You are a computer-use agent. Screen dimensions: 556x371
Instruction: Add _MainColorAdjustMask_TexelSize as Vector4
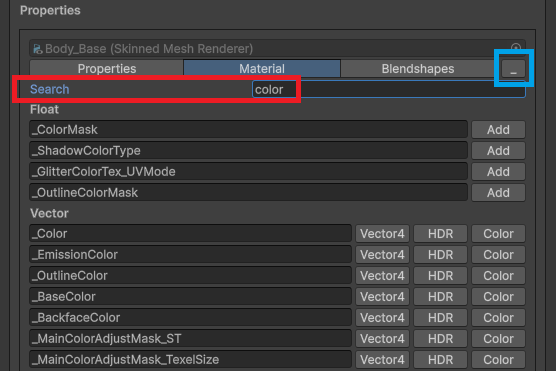click(x=382, y=359)
